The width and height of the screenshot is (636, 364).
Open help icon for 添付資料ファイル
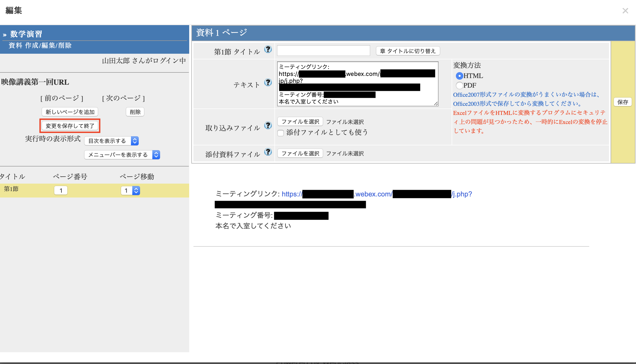click(268, 152)
